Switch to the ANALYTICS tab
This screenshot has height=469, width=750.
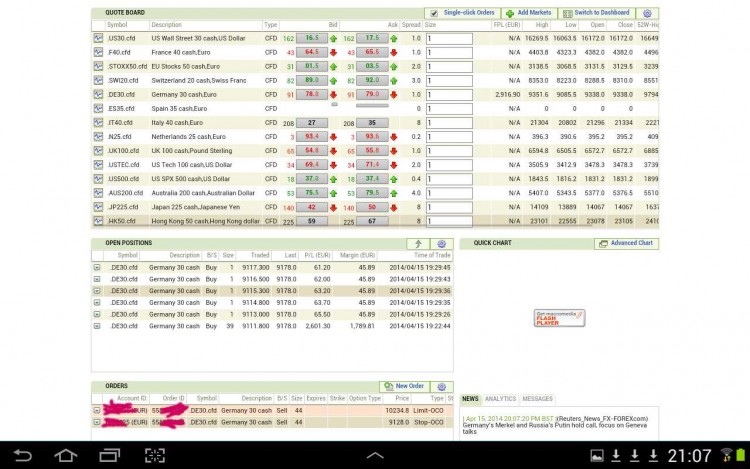500,399
